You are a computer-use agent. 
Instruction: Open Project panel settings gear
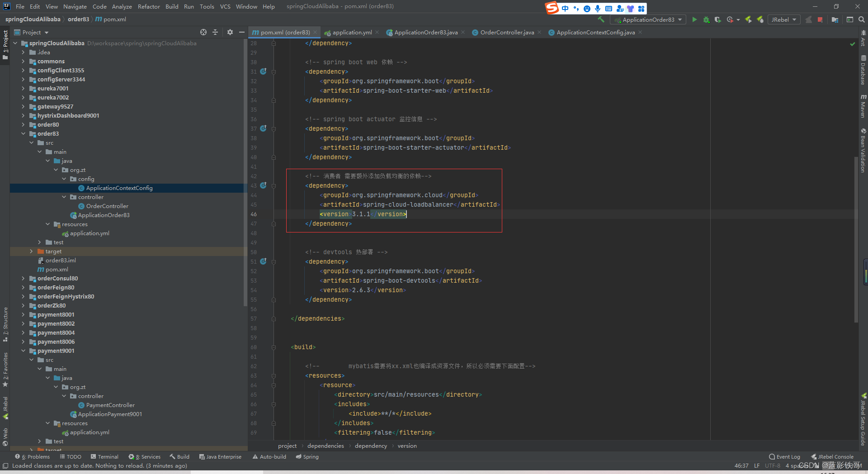coord(230,32)
